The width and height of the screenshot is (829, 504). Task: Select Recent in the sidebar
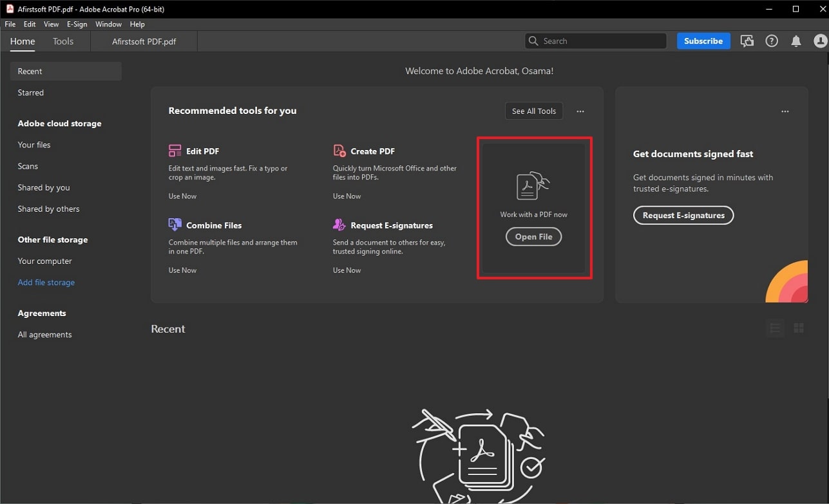(66, 71)
